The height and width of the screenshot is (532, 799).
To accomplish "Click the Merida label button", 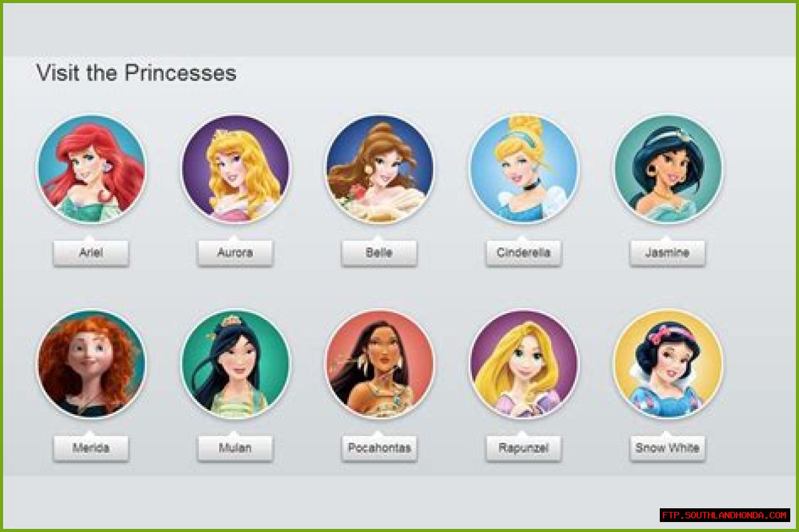I will pos(91,448).
